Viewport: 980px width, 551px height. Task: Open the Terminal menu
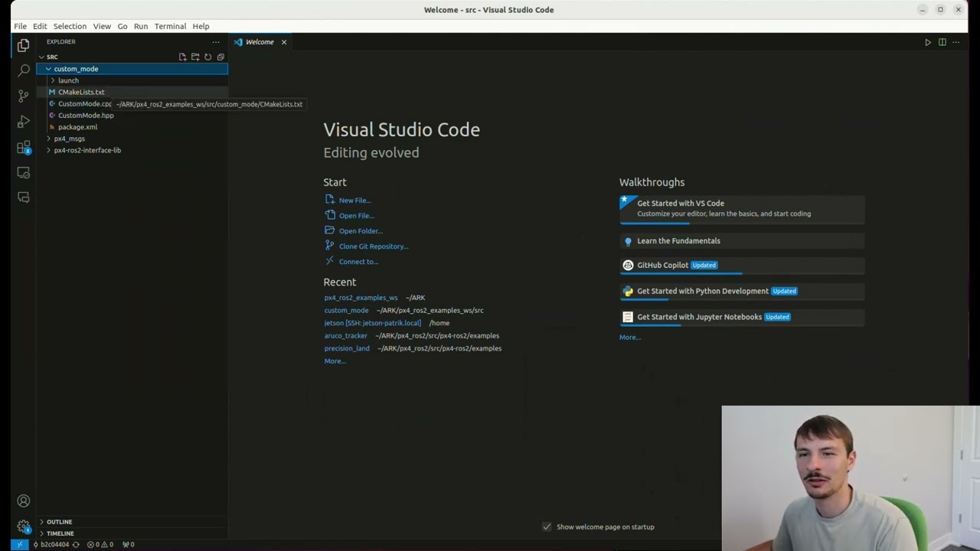click(x=170, y=26)
